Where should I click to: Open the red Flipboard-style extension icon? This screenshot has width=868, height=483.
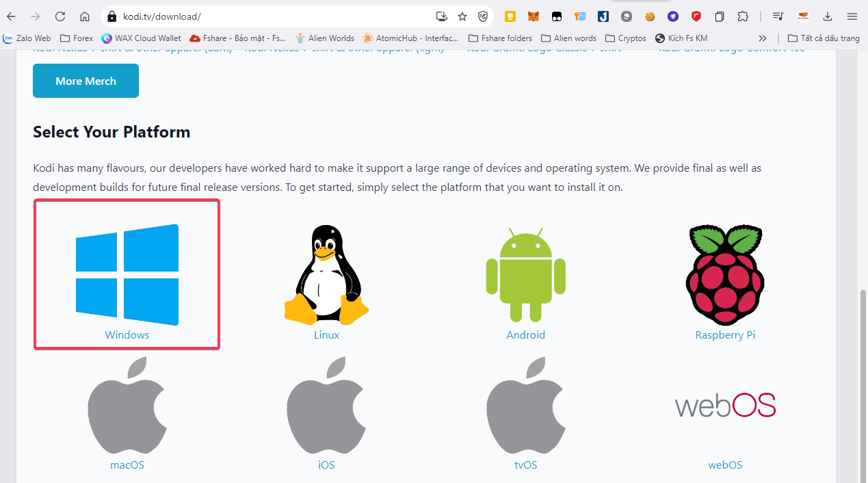click(x=696, y=16)
